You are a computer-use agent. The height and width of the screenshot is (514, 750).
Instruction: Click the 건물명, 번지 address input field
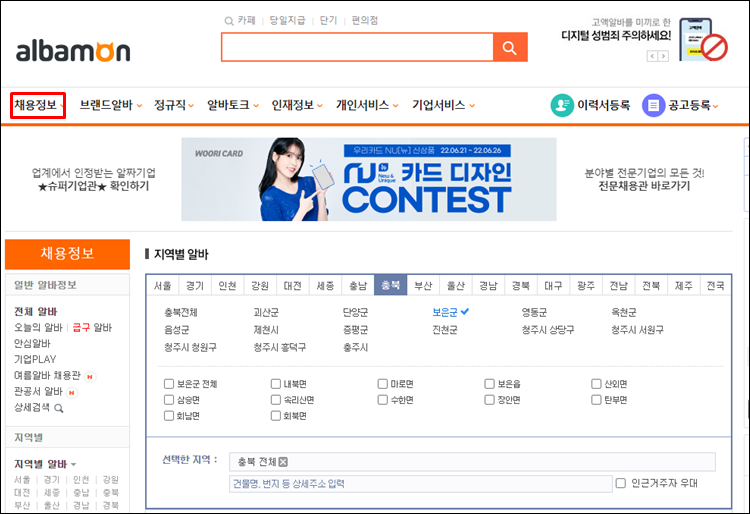[x=421, y=483]
